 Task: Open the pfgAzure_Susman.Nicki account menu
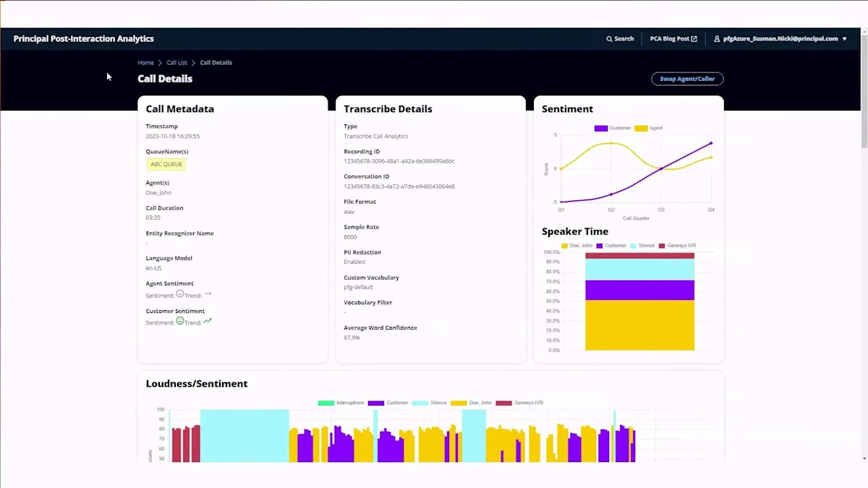point(780,39)
